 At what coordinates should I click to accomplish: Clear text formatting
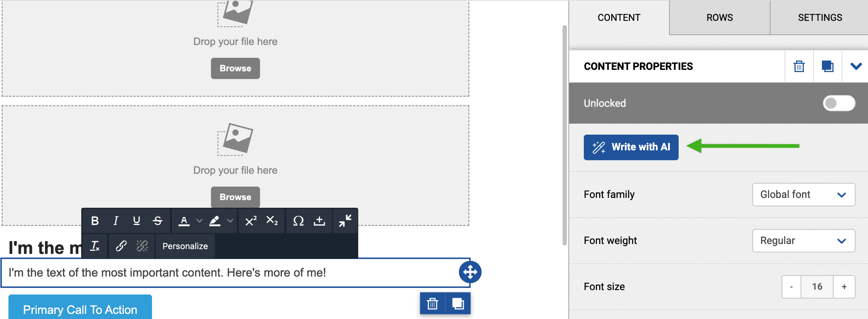(95, 246)
